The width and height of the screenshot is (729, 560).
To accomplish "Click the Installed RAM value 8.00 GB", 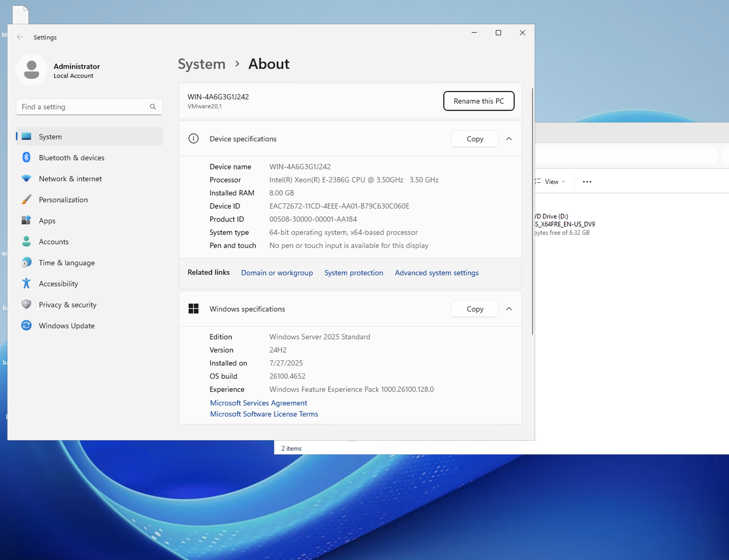I will (x=282, y=193).
